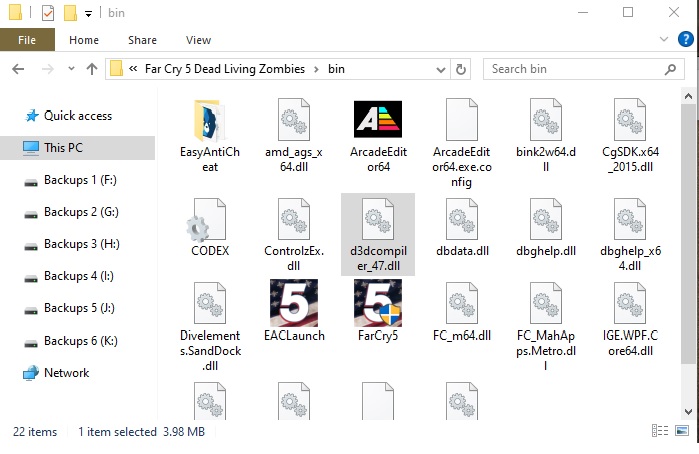The width and height of the screenshot is (699, 454).
Task: Select the dbdata.dll file
Action: 462,227
